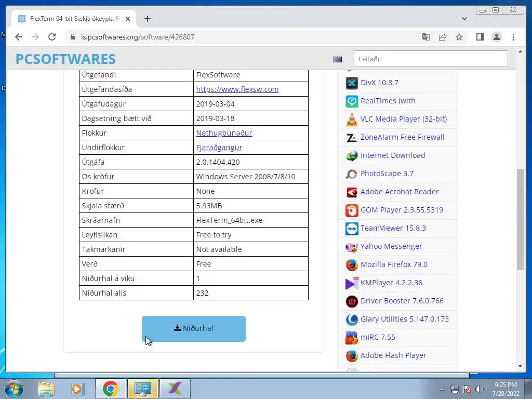Viewport: 532px width, 399px height.
Task: Open the Chrome three-dot menu
Action: click(513, 37)
